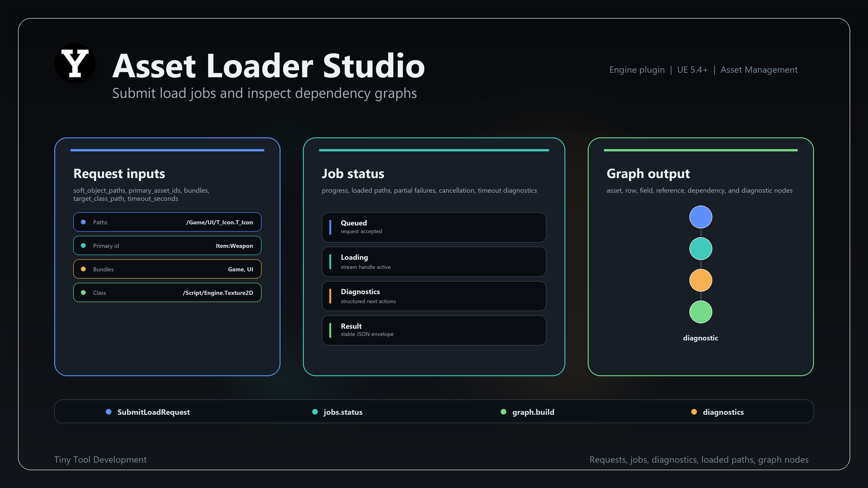Click the 'diagnostic' label under graph nodes
This screenshot has width=868, height=488.
pyautogui.click(x=701, y=338)
